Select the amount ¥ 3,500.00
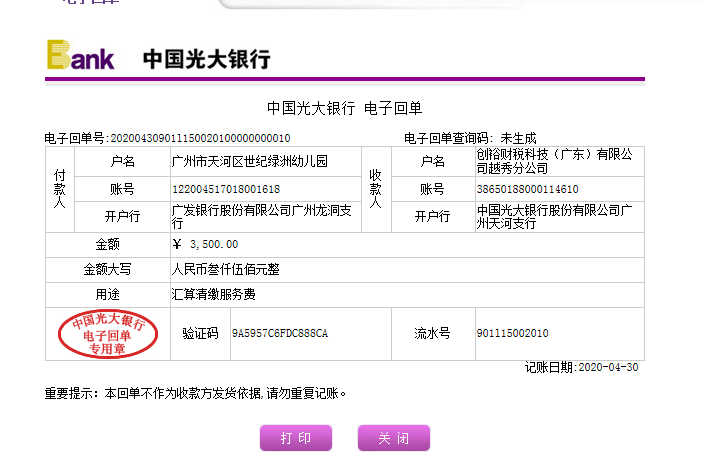This screenshot has width=701, height=475. tap(205, 244)
